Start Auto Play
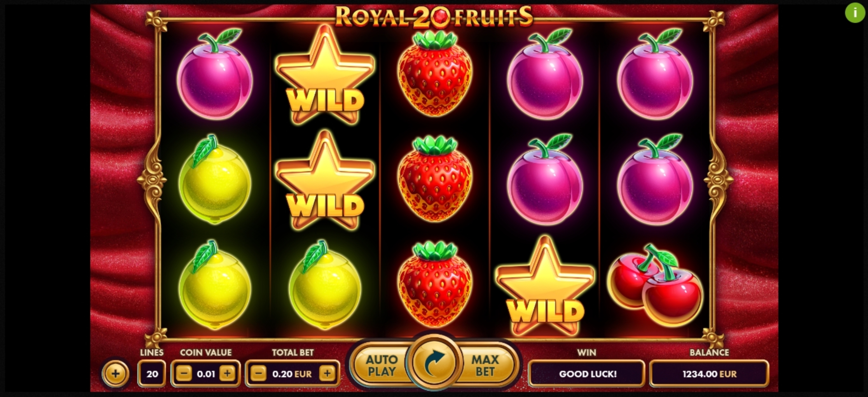The width and height of the screenshot is (868, 397). click(382, 365)
